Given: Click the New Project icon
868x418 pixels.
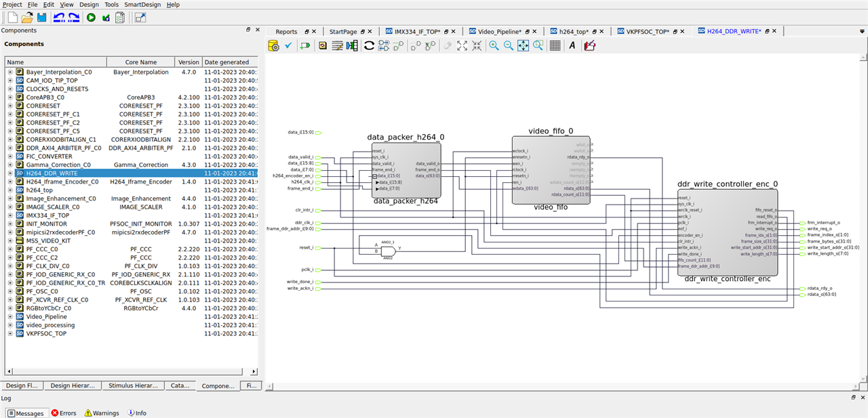Looking at the screenshot, I should click(x=12, y=18).
